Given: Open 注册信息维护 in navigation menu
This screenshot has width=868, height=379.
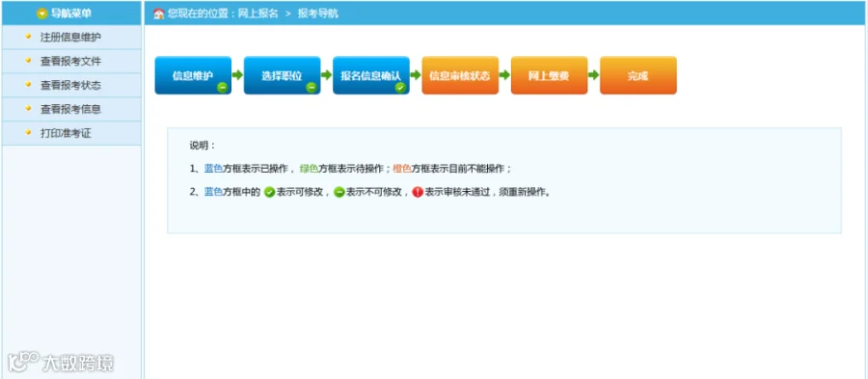Looking at the screenshot, I should 71,37.
